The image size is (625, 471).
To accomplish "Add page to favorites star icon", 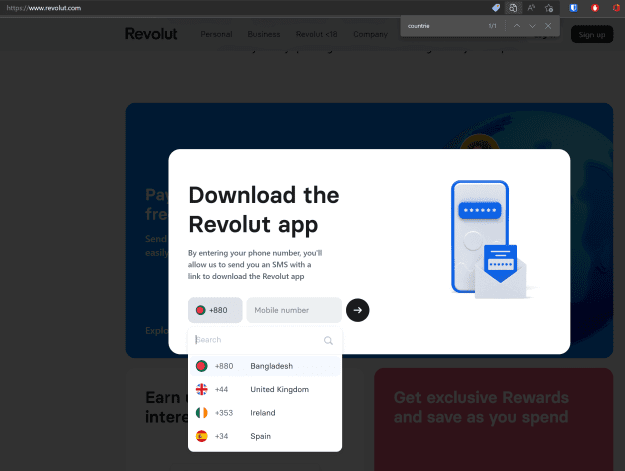I will tap(549, 8).
